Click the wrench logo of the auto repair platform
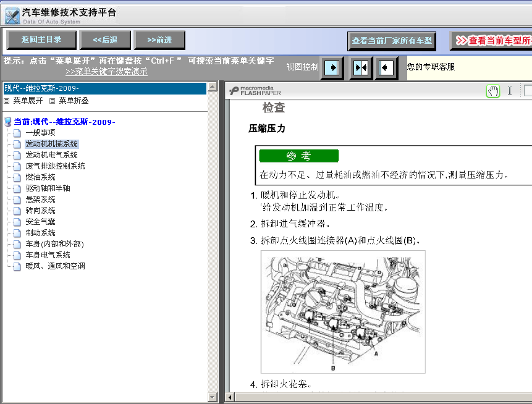 pos(12,16)
